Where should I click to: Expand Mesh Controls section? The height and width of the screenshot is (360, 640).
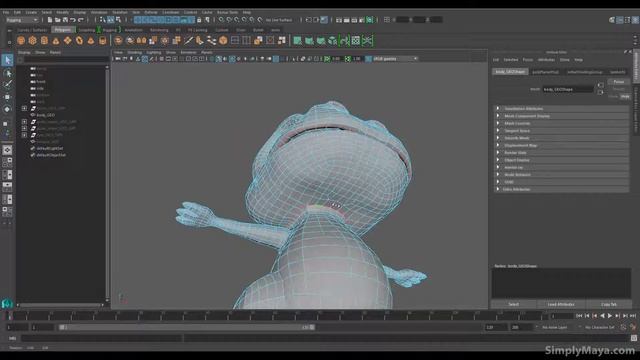[562, 123]
